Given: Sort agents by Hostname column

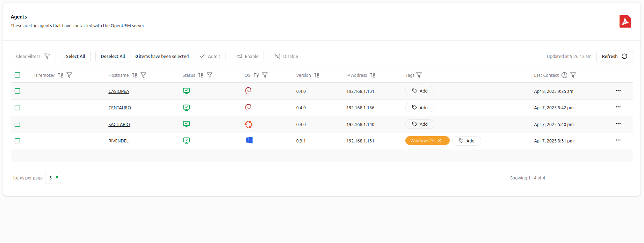Looking at the screenshot, I should tap(135, 75).
